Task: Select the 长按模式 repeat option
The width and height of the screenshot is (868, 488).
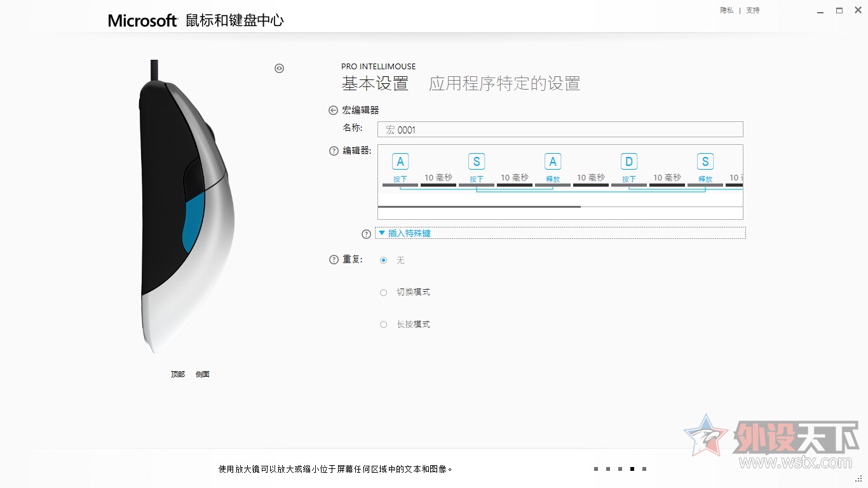Action: (383, 324)
